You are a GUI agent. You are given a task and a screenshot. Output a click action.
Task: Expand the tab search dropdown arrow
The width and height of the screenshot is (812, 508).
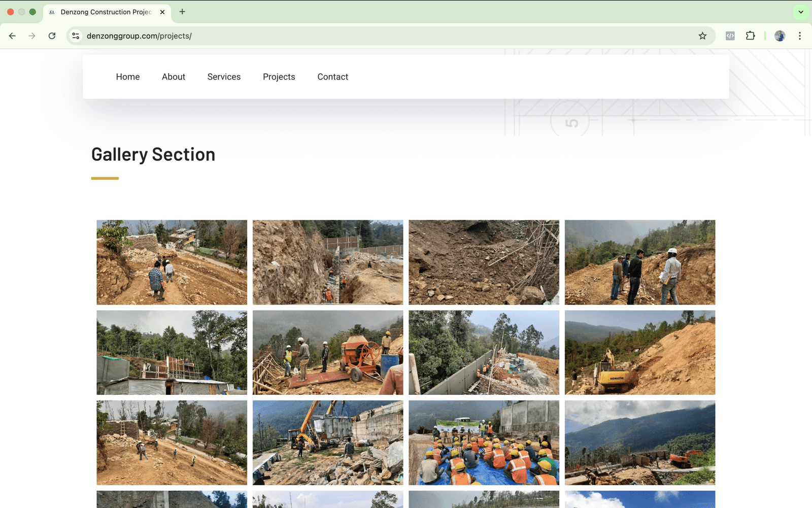coord(801,12)
